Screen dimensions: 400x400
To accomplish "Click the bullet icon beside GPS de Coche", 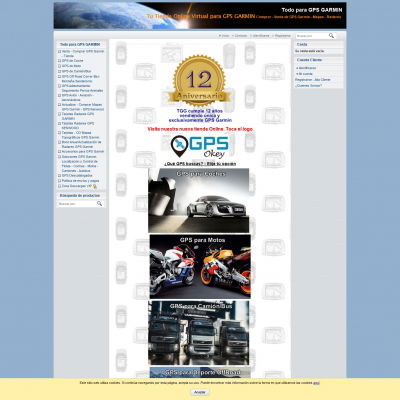I will [59, 61].
